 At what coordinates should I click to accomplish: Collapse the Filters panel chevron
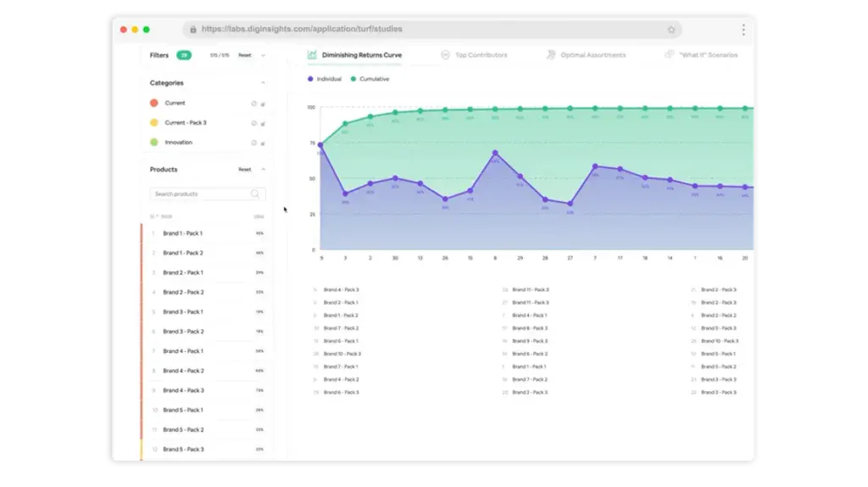(263, 55)
